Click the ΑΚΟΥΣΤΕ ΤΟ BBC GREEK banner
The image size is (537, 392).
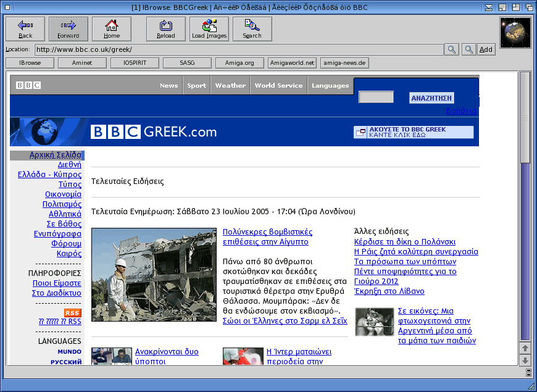point(414,132)
